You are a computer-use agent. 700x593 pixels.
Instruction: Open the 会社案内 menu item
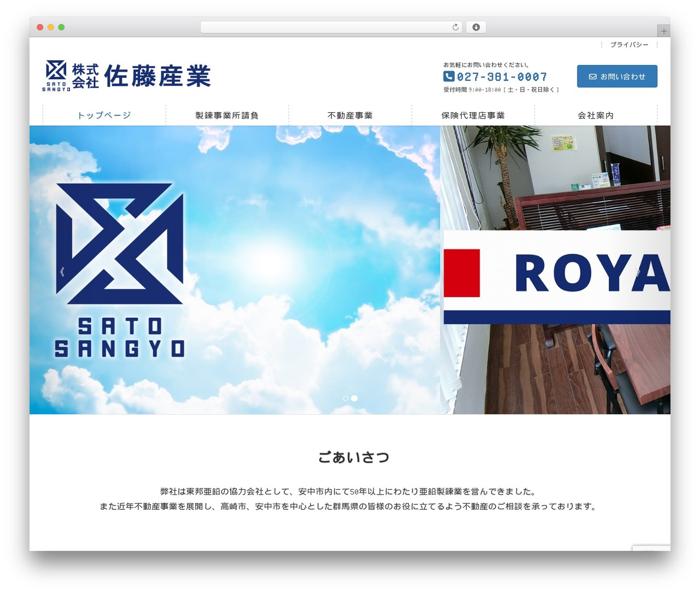(x=596, y=115)
